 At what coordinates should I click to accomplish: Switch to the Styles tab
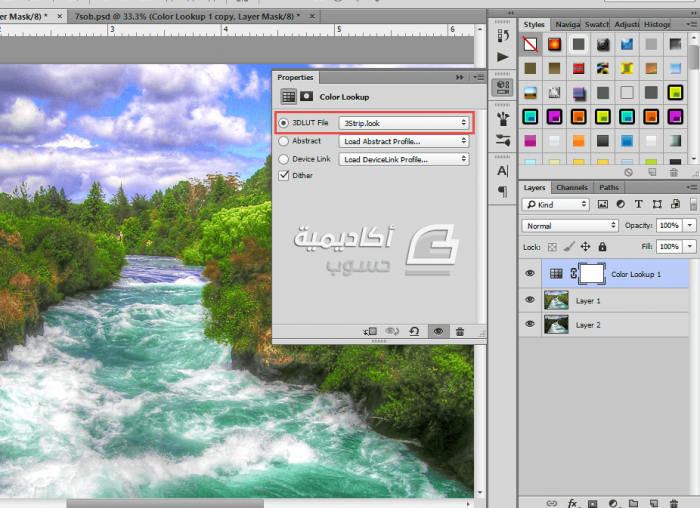(534, 25)
